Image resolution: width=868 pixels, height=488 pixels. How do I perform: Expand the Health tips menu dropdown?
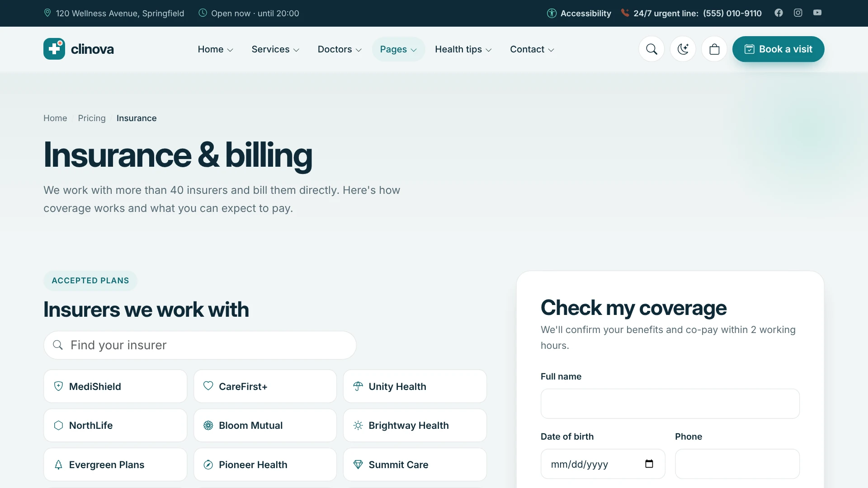[463, 49]
